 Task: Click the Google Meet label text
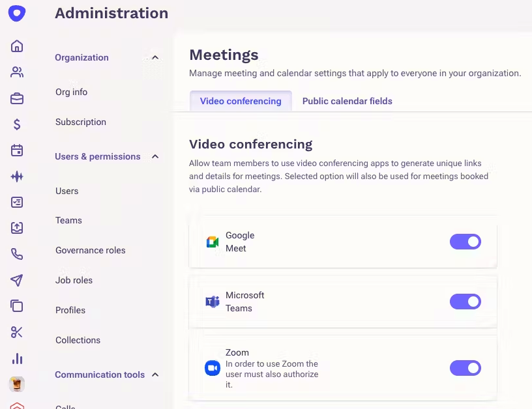[x=240, y=242]
